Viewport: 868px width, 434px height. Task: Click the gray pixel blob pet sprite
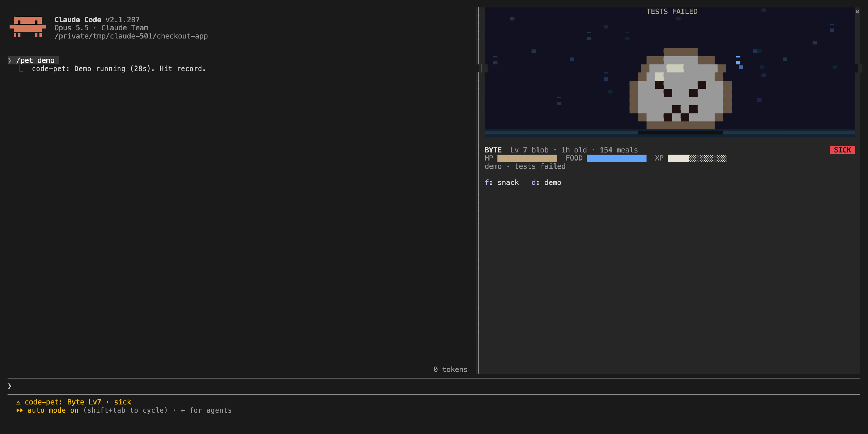pyautogui.click(x=680, y=89)
